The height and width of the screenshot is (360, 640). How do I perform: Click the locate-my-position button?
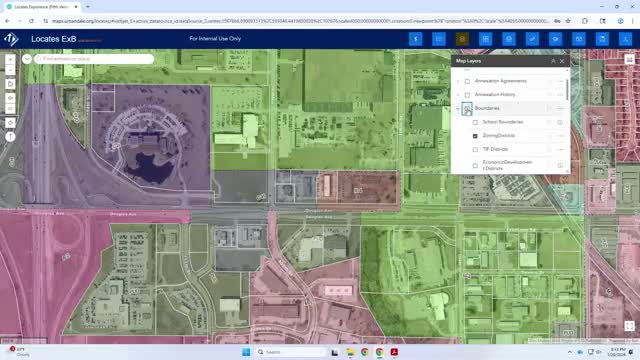point(10,123)
